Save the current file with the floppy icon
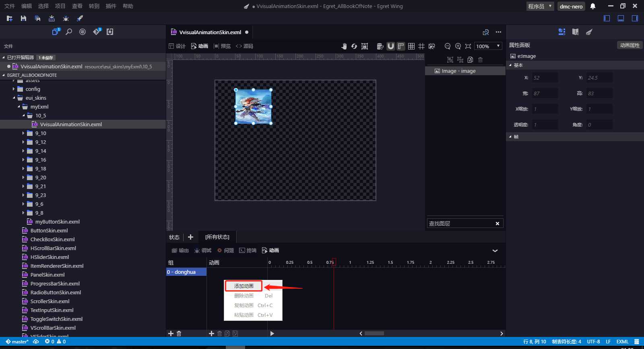Screen dimensions: 644x349 pos(23,18)
